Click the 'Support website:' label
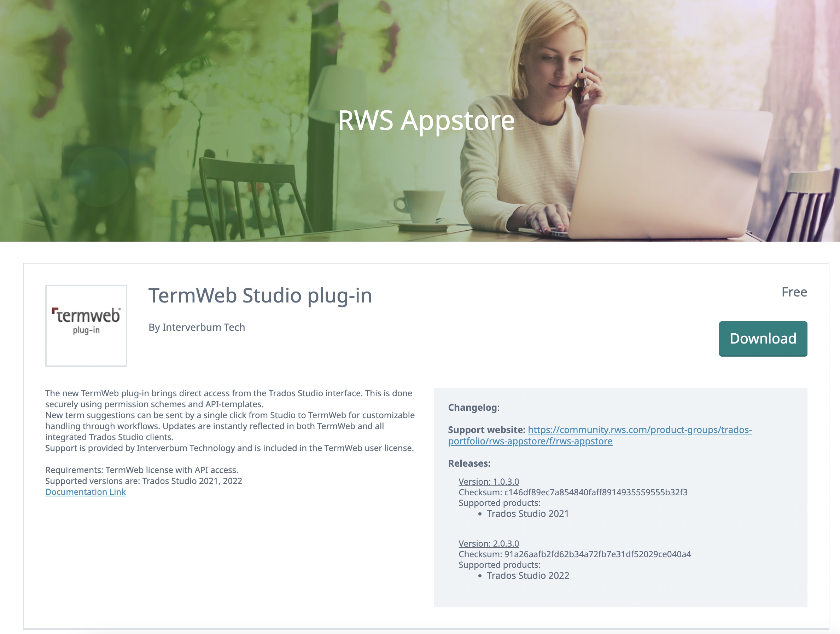Screen dimensions: 840x634 click(x=487, y=430)
